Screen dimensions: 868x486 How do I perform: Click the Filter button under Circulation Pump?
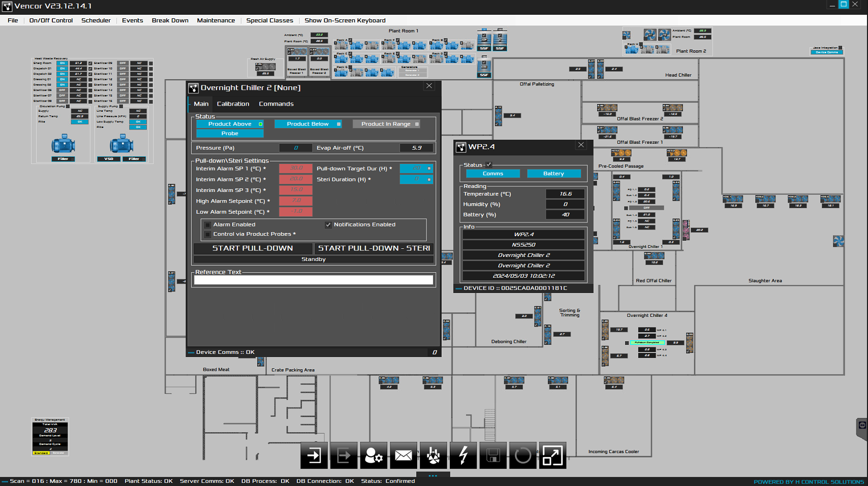coord(63,159)
